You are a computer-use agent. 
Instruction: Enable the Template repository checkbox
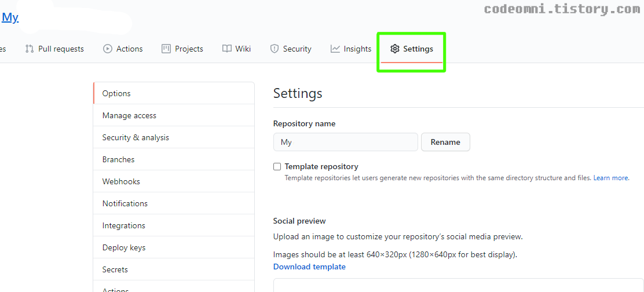277,167
